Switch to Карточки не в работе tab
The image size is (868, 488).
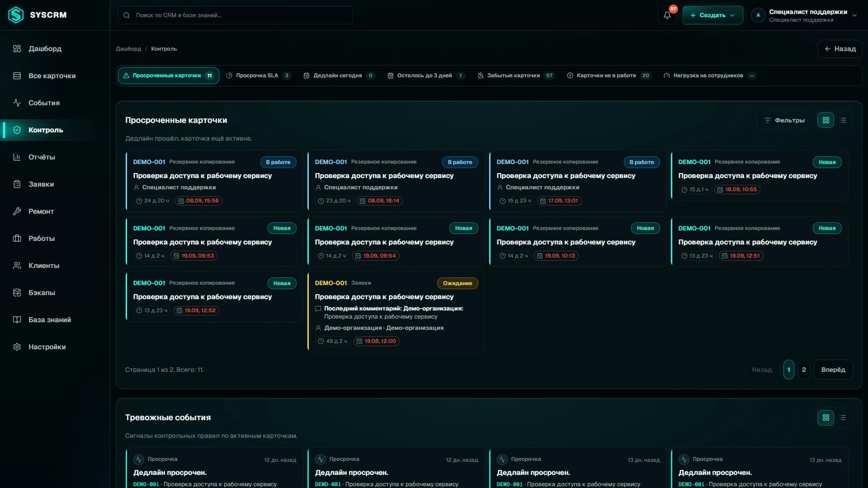click(609, 75)
